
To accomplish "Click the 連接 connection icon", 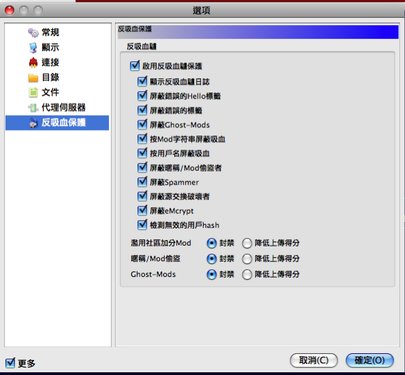I will click(33, 62).
